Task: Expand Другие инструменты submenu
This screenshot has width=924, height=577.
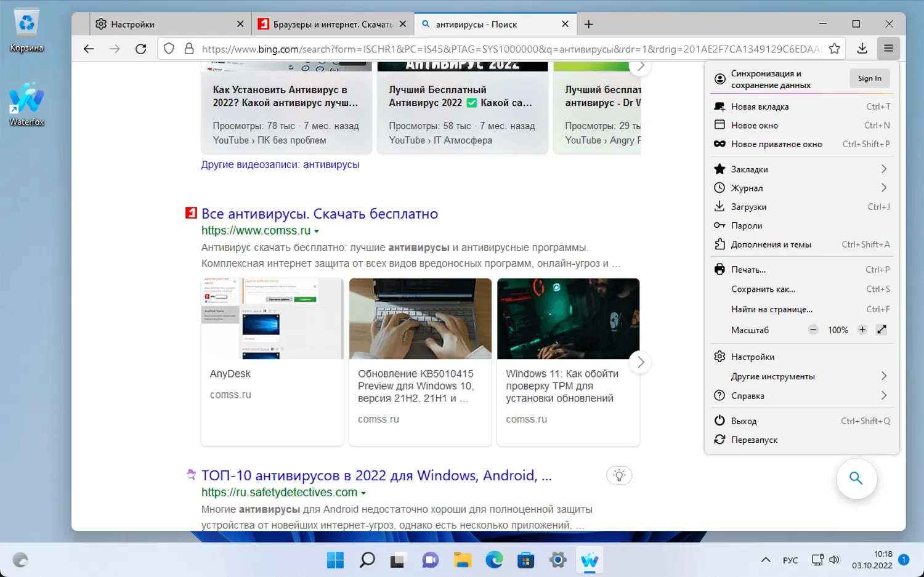Action: [x=884, y=376]
